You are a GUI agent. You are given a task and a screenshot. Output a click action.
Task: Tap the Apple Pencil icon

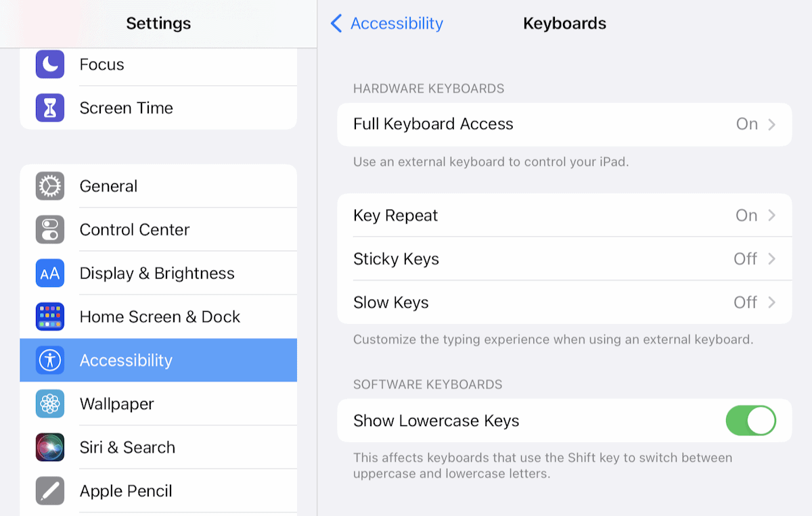point(50,491)
